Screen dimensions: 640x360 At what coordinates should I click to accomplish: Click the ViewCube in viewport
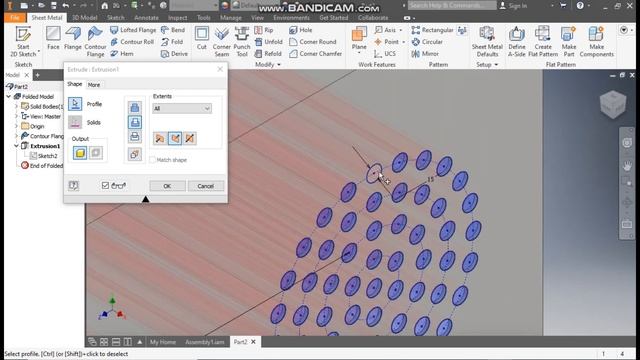tap(613, 104)
